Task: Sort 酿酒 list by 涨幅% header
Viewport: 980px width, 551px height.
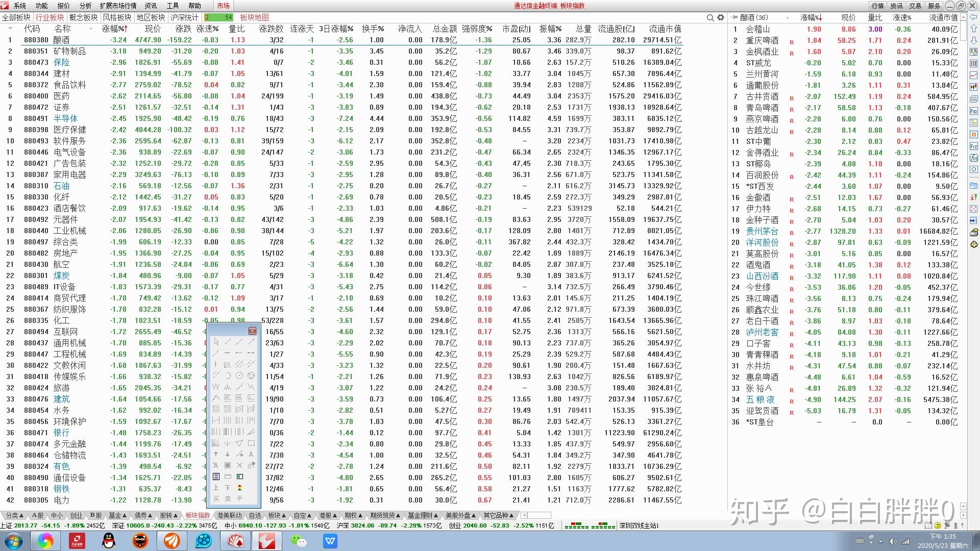Action: pyautogui.click(x=811, y=17)
